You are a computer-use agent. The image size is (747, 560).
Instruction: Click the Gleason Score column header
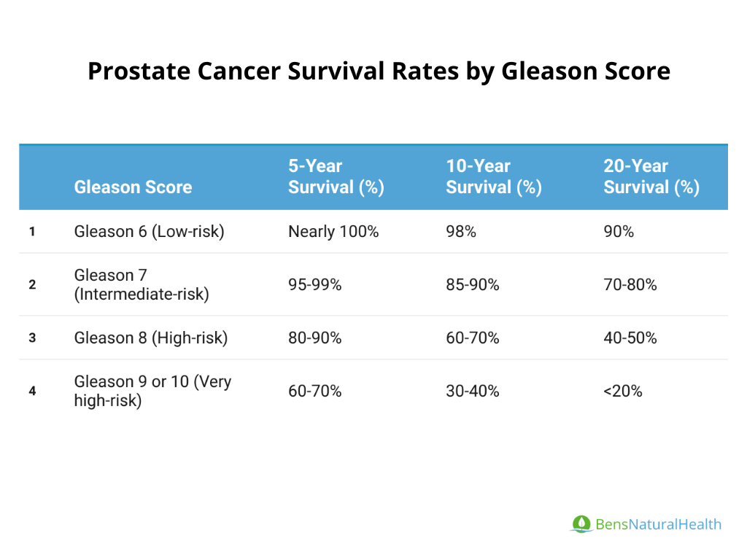pos(133,187)
